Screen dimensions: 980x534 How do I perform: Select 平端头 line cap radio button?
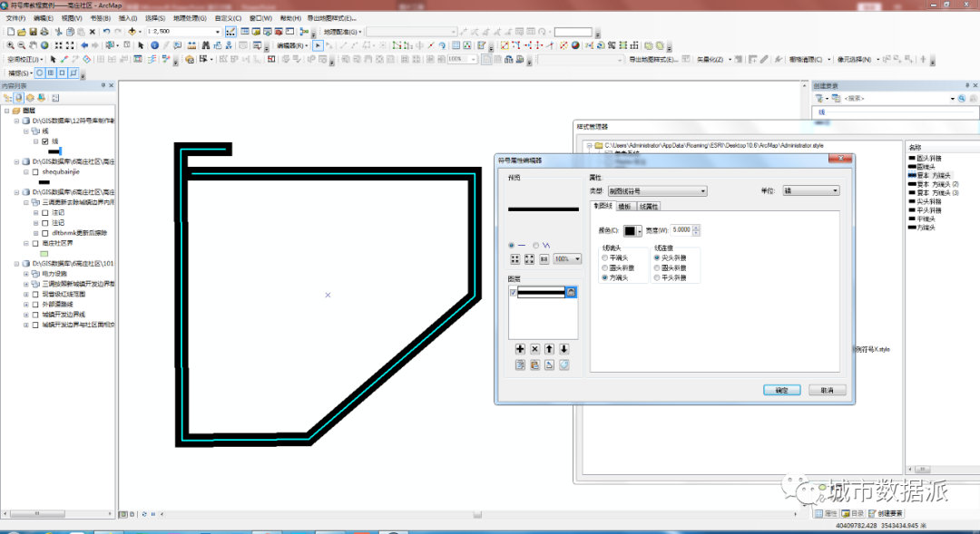tap(605, 258)
